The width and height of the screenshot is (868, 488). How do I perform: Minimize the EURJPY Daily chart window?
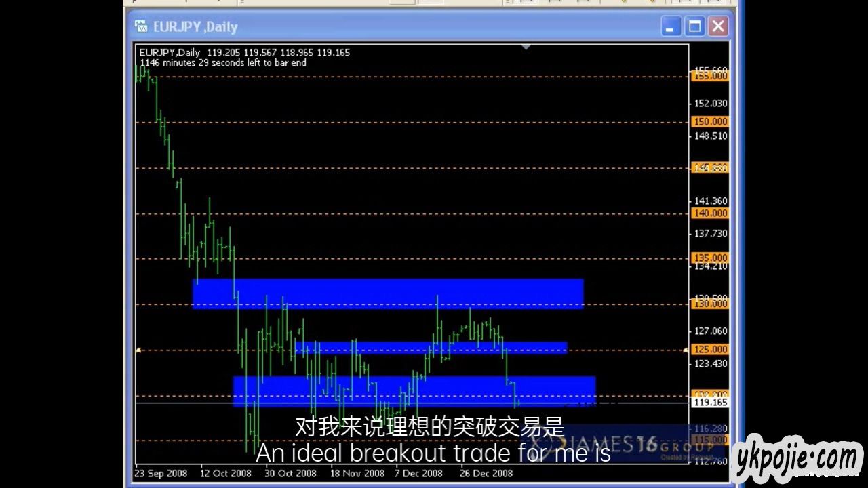(671, 26)
